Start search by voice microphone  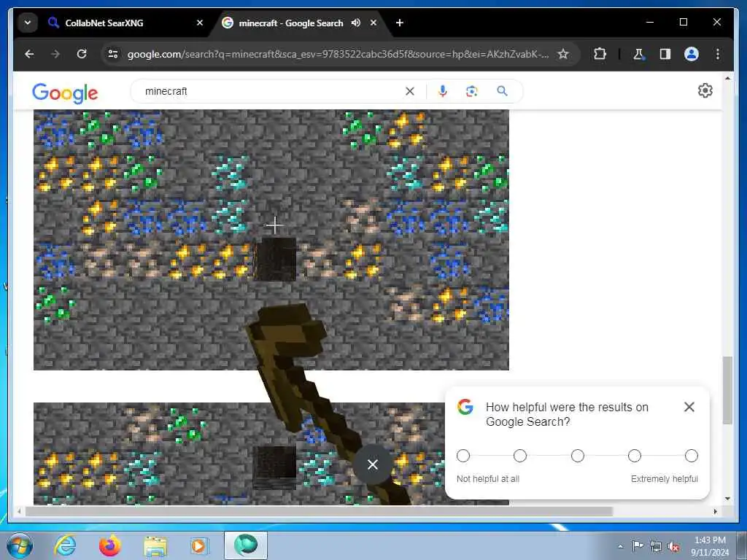click(x=443, y=91)
